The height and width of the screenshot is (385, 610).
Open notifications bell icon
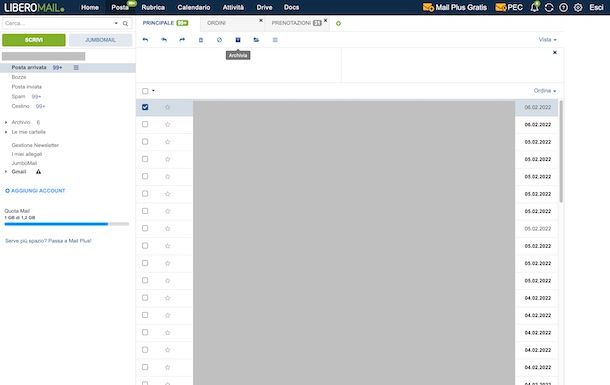pos(535,7)
